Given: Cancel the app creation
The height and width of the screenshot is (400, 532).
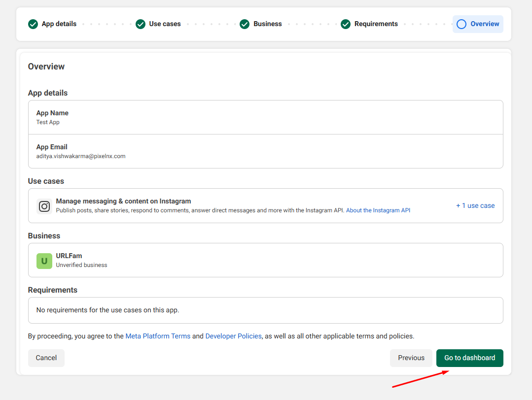Looking at the screenshot, I should click(46, 358).
